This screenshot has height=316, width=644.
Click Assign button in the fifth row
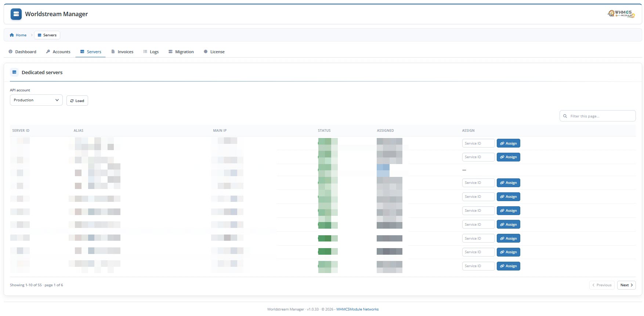[509, 197]
